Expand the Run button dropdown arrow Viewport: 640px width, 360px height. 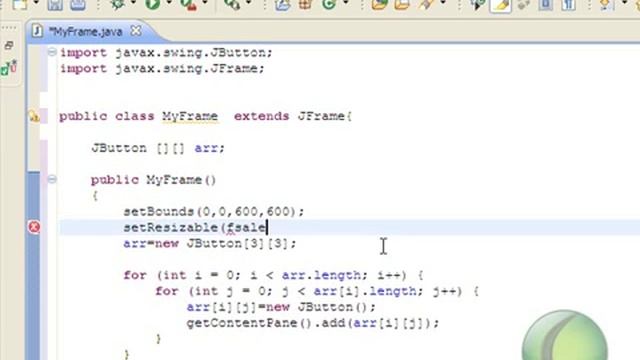click(x=169, y=3)
